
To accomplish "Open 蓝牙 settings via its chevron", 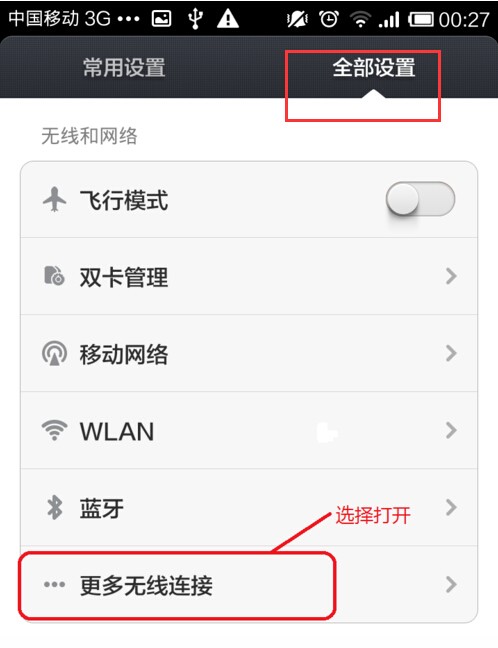I will (451, 507).
